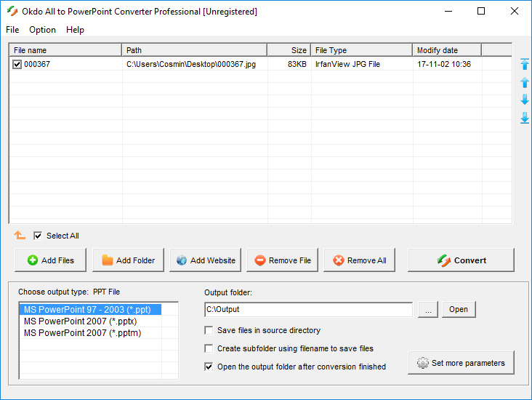Click the move up arrow icon

click(x=525, y=82)
